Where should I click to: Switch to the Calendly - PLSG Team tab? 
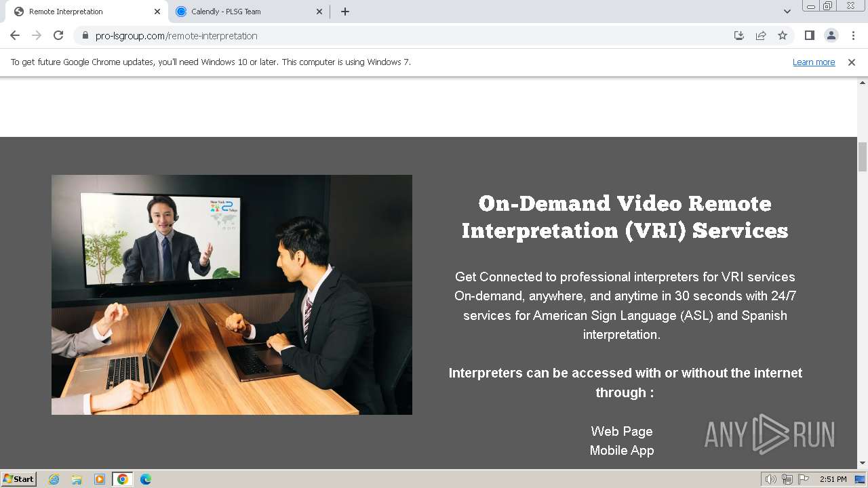pos(250,12)
